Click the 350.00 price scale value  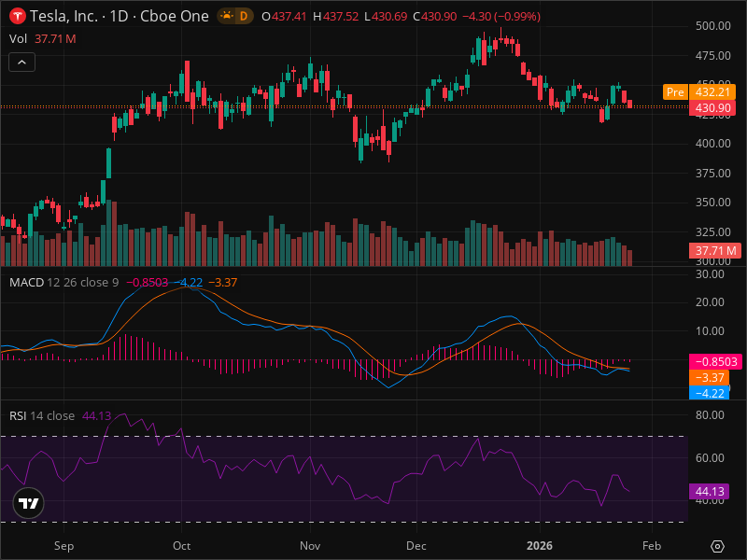pyautogui.click(x=712, y=203)
